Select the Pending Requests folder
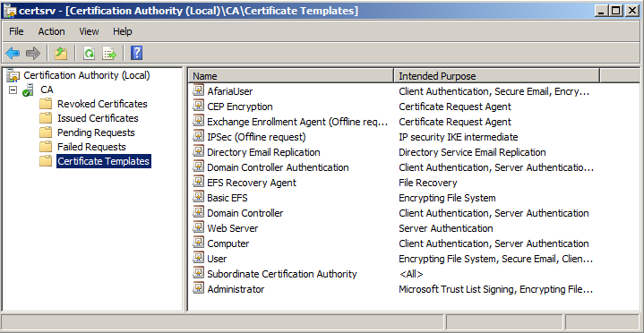 [96, 132]
